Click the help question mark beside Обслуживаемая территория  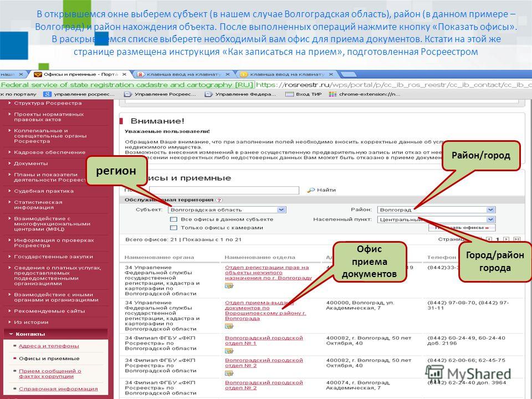[x=219, y=200]
